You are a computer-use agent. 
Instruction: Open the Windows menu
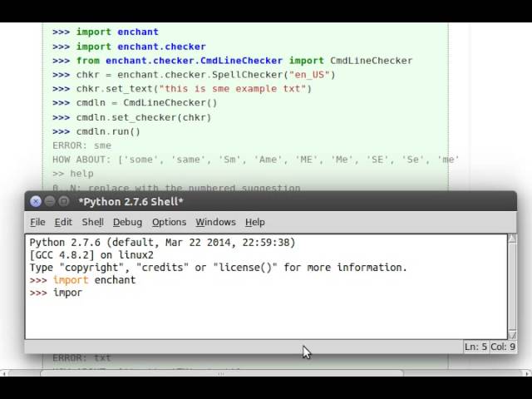click(215, 222)
